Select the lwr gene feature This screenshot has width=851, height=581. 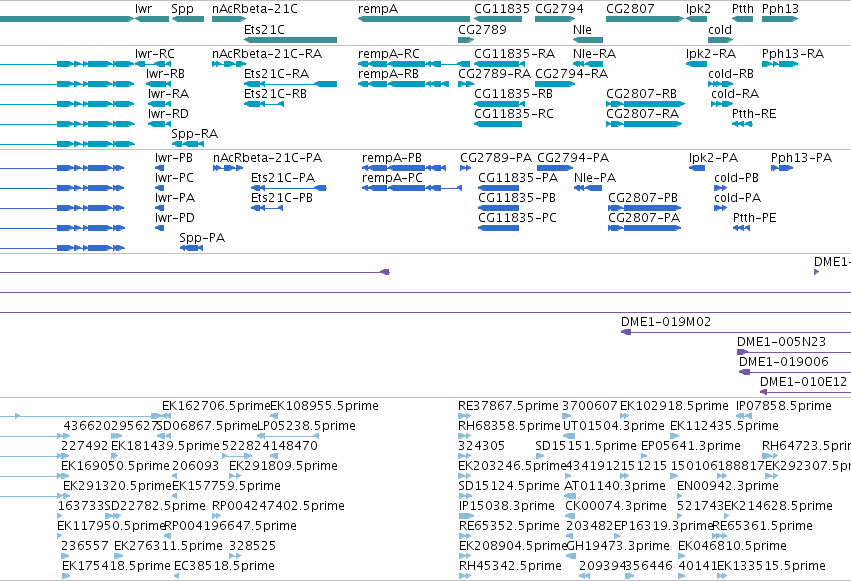tap(152, 19)
